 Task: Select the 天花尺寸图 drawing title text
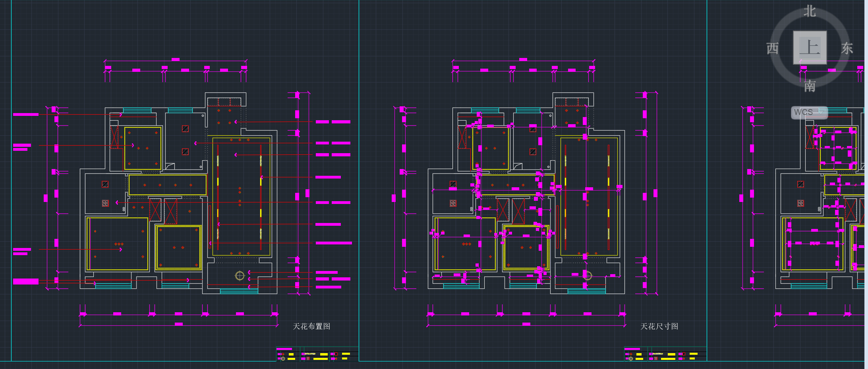pos(659,326)
